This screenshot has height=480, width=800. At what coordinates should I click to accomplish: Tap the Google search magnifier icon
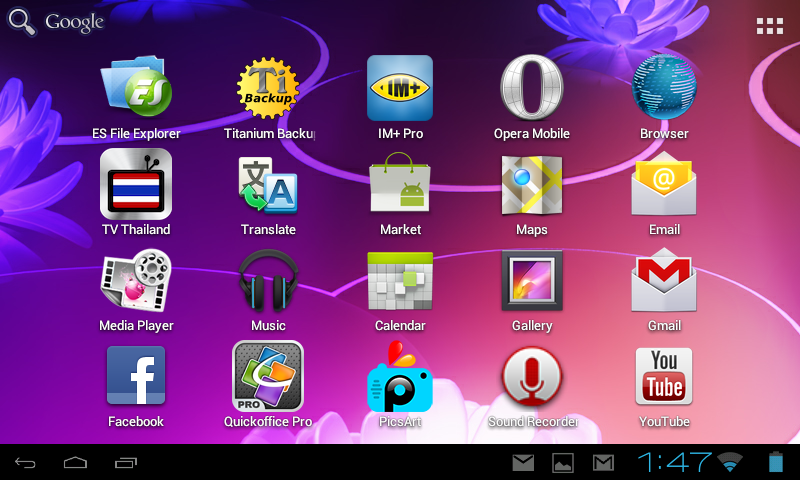point(21,21)
